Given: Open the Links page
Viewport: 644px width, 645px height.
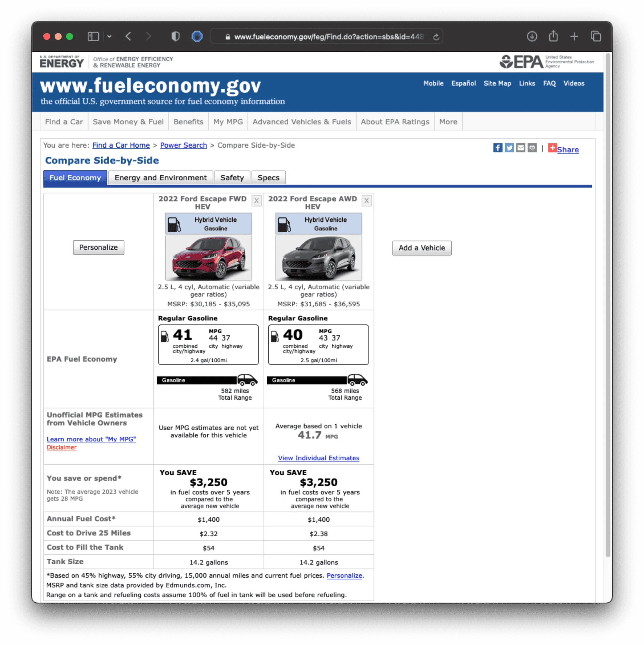Looking at the screenshot, I should pos(527,84).
